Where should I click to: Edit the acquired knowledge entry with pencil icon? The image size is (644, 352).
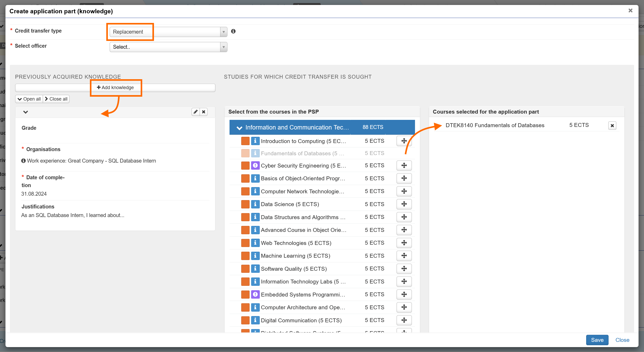pyautogui.click(x=196, y=112)
